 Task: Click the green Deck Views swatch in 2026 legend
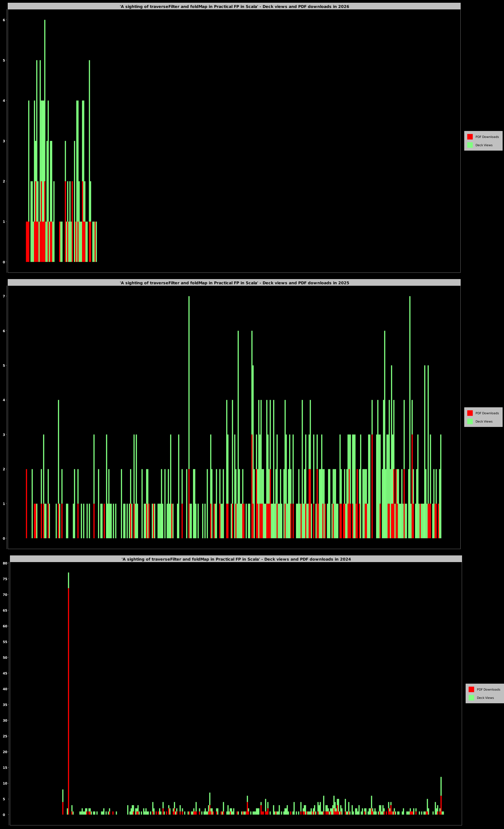point(470,145)
